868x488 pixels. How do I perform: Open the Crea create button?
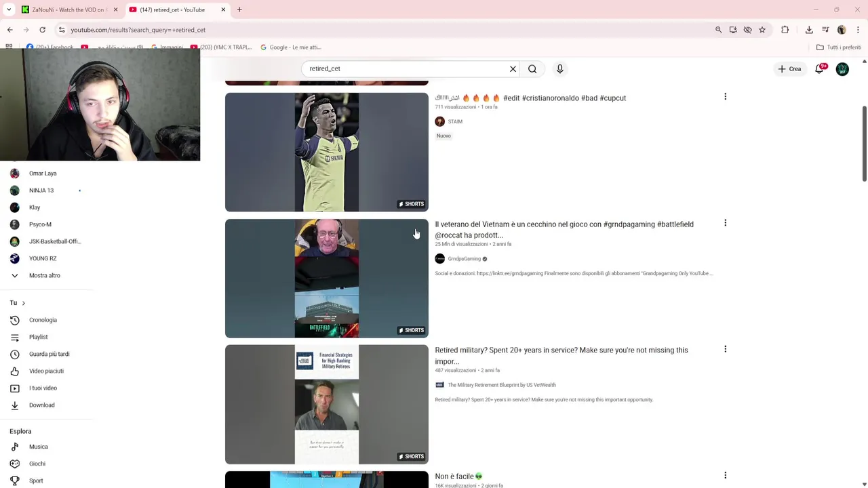pyautogui.click(x=789, y=68)
